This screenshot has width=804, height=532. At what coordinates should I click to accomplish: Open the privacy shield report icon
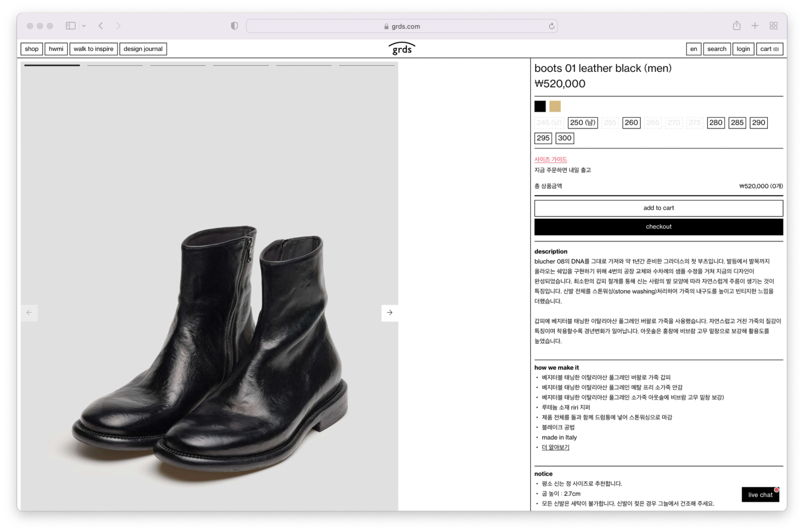(234, 26)
